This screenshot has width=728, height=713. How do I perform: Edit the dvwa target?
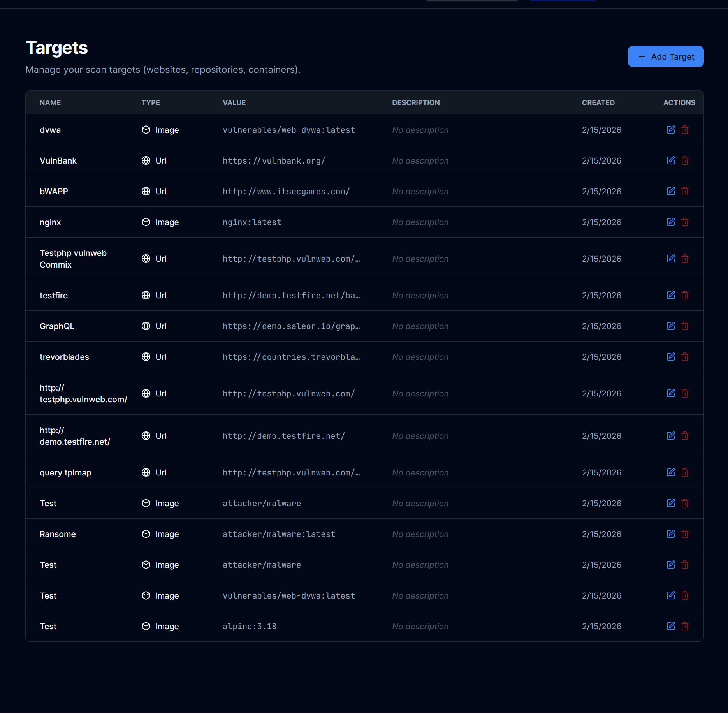[x=671, y=130]
